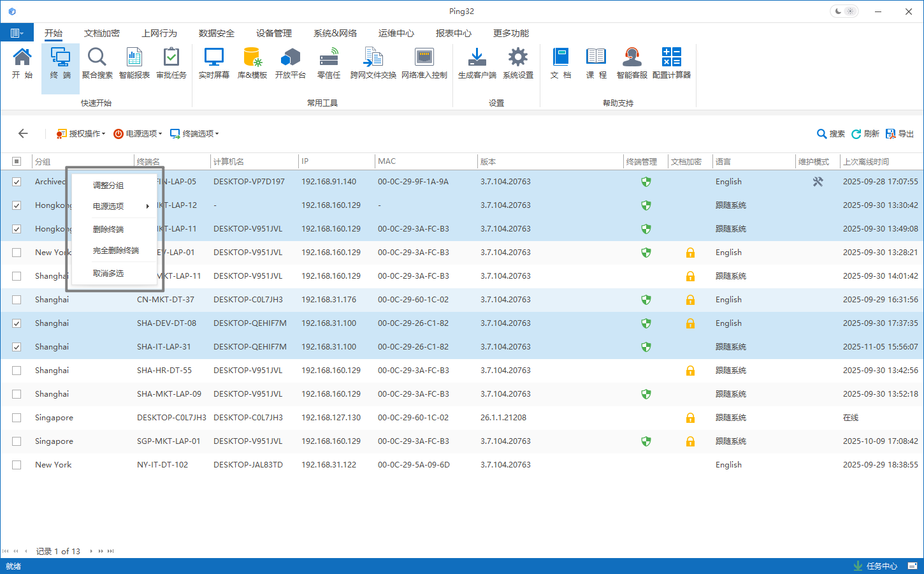This screenshot has height=574, width=924.
Task: Choose 调整分组 from context menu
Action: tap(108, 186)
